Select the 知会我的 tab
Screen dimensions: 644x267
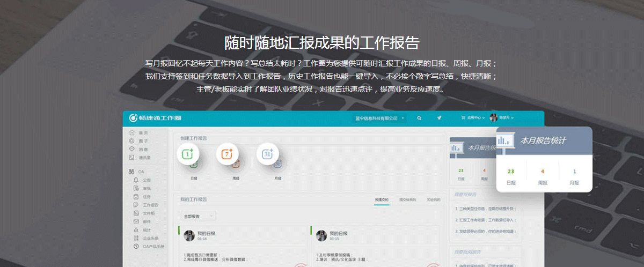pyautogui.click(x=433, y=199)
